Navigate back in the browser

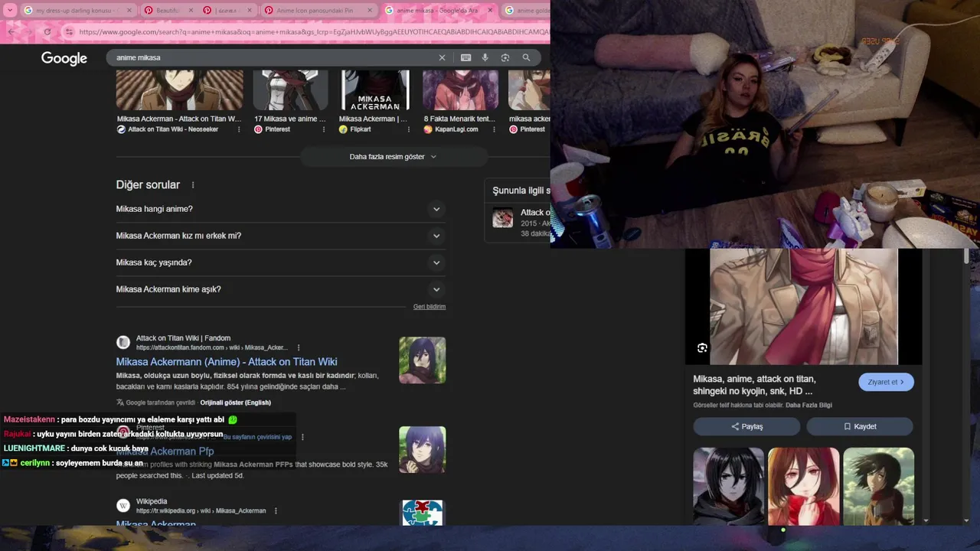coord(11,31)
